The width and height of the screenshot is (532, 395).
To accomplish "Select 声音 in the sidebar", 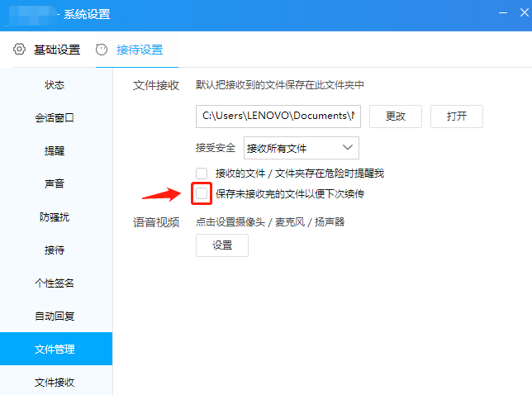I will [55, 183].
